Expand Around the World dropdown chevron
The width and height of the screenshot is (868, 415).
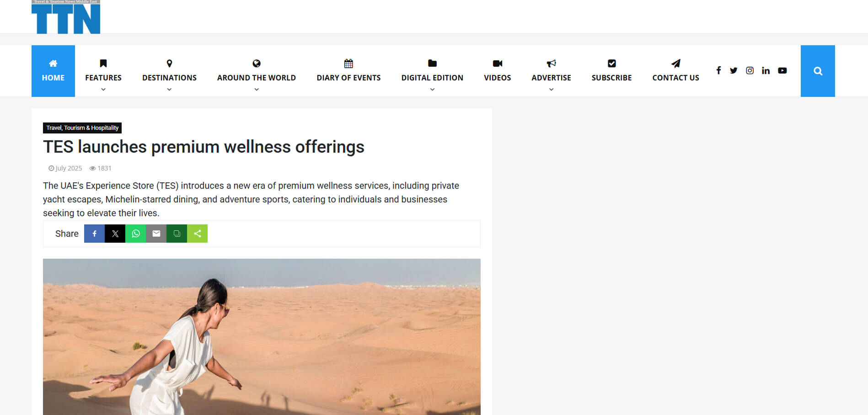pyautogui.click(x=257, y=90)
